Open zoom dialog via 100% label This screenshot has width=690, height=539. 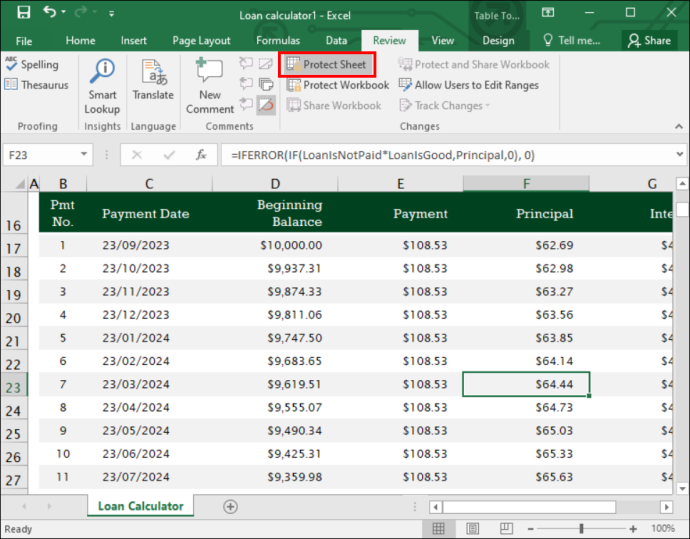click(x=663, y=528)
